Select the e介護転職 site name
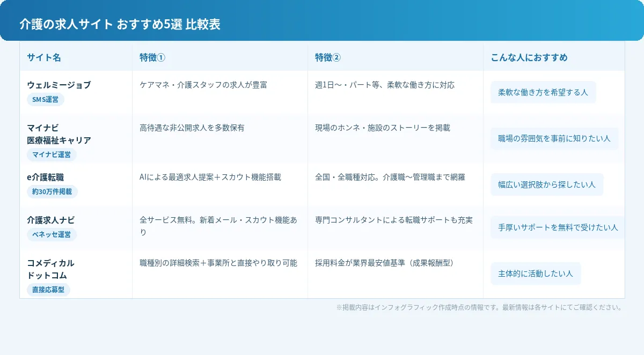Image resolution: width=644 pixels, height=355 pixels. [46, 177]
